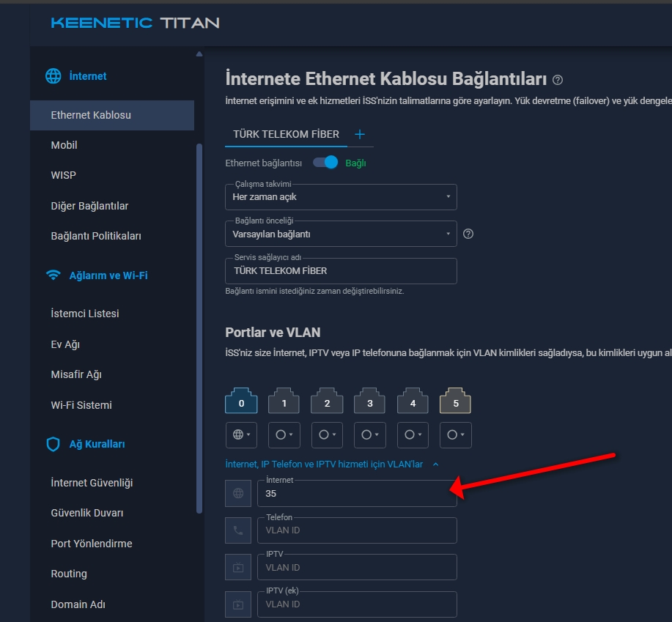Click the İnternet globe icon in sidebar
Image resolution: width=672 pixels, height=622 pixels.
pyautogui.click(x=53, y=75)
